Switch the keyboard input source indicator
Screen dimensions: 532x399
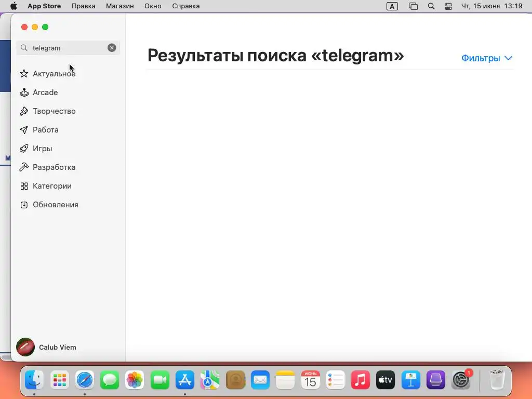392,6
